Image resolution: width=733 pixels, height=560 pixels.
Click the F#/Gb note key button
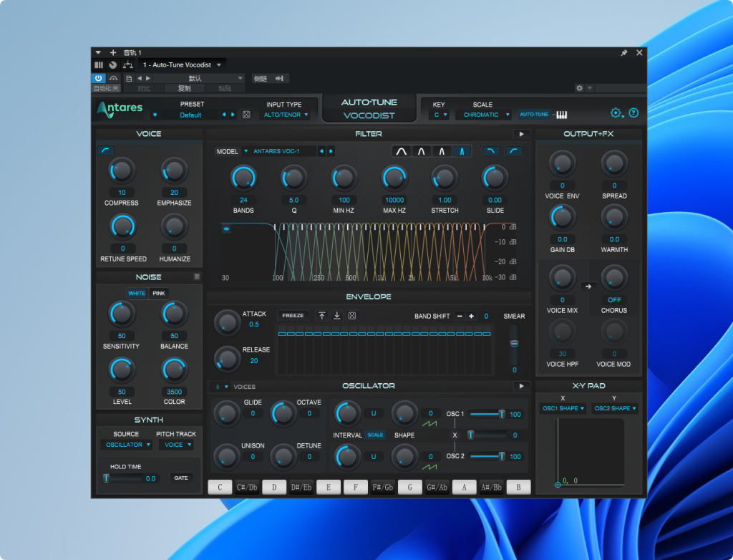pyautogui.click(x=382, y=487)
